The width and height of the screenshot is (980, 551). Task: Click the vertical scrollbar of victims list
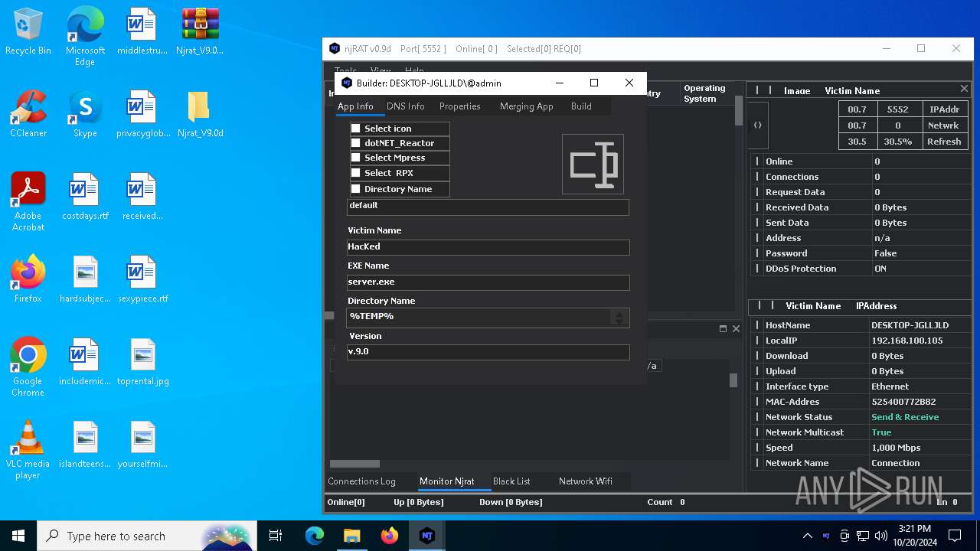tap(739, 110)
